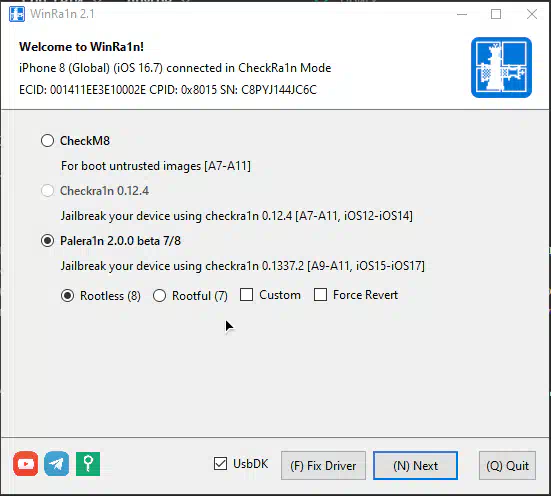Open the YouTube channel icon

coord(26,464)
